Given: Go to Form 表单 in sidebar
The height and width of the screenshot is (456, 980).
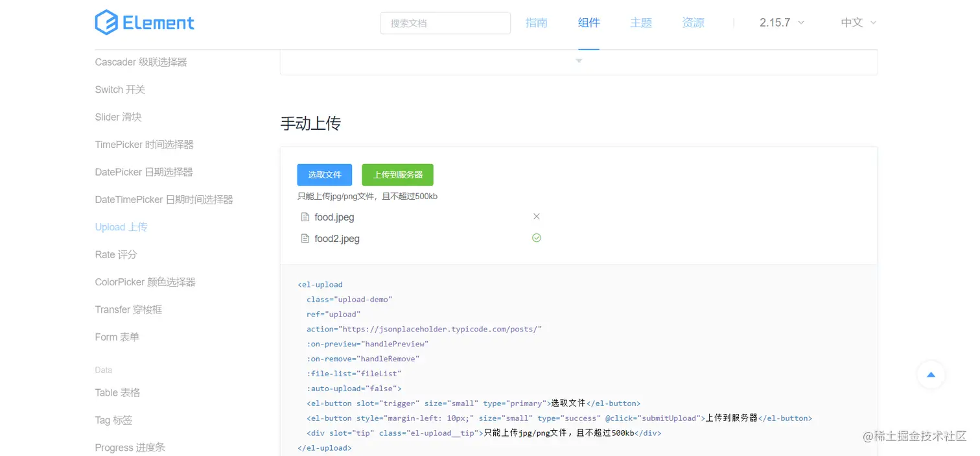Looking at the screenshot, I should pyautogui.click(x=117, y=337).
